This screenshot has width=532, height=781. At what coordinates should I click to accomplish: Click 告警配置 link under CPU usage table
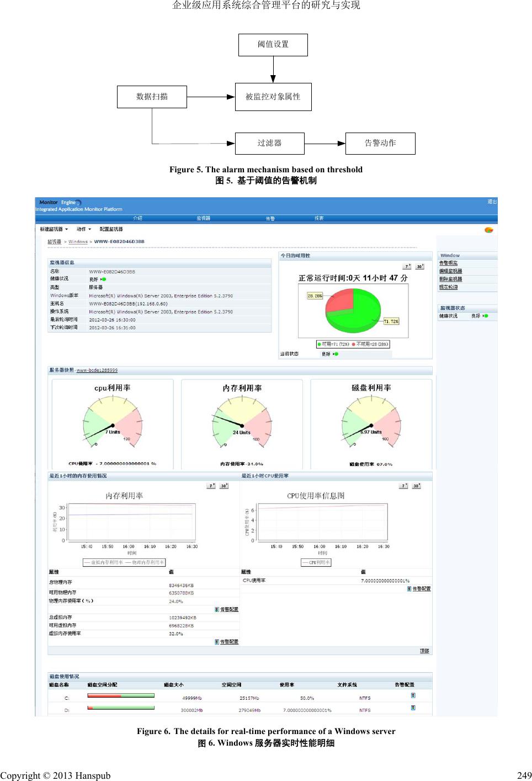pos(422,589)
